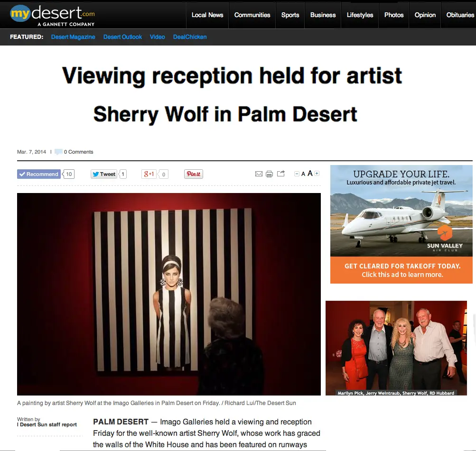Screen dimensions: 476x451
Task: Visit the Desert Outlook link
Action: coord(122,37)
